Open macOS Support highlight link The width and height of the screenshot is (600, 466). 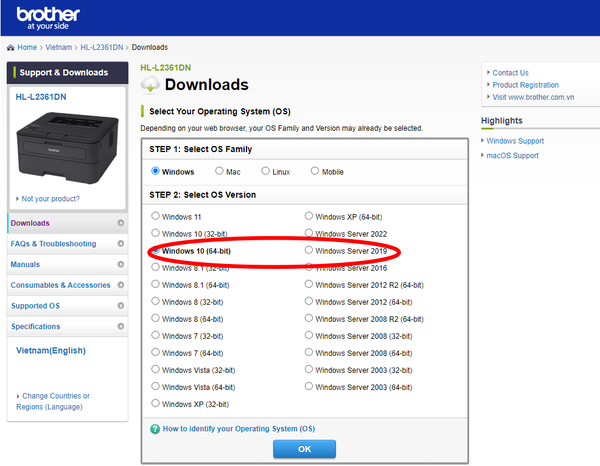512,155
